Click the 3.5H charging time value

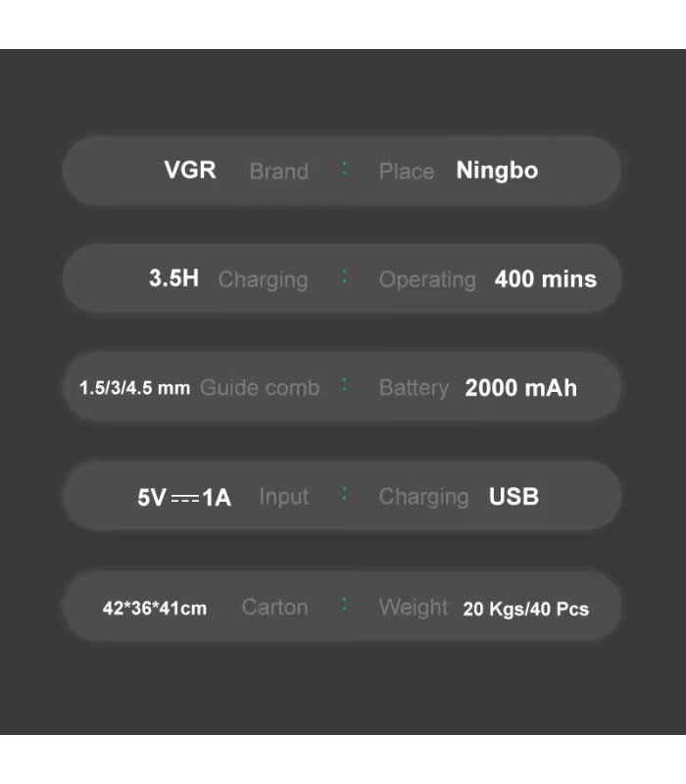[x=173, y=278]
